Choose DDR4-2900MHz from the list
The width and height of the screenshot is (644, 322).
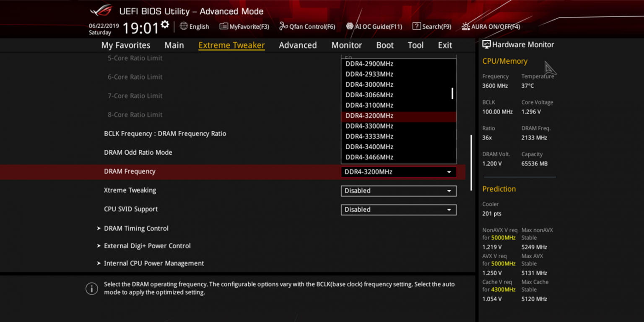398,64
